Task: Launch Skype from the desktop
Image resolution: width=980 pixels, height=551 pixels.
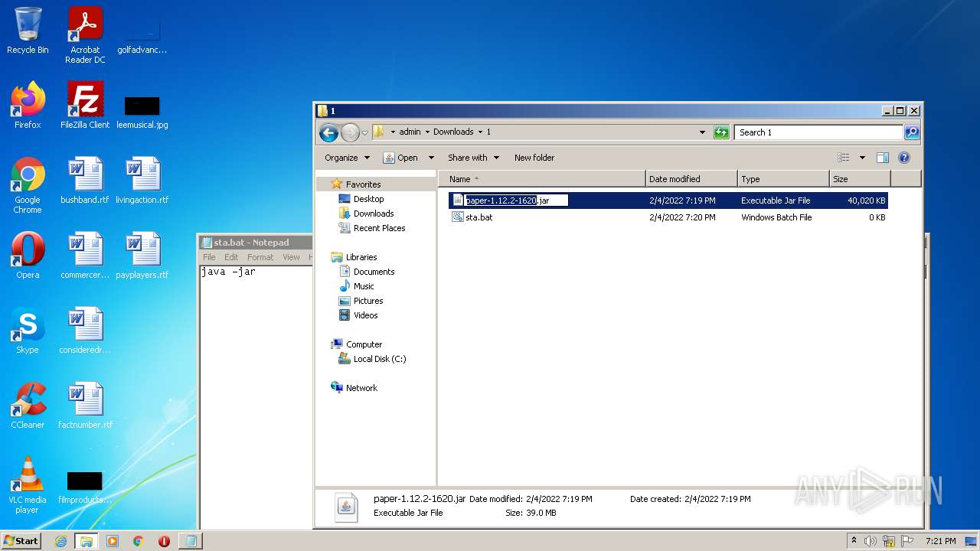Action: tap(28, 331)
